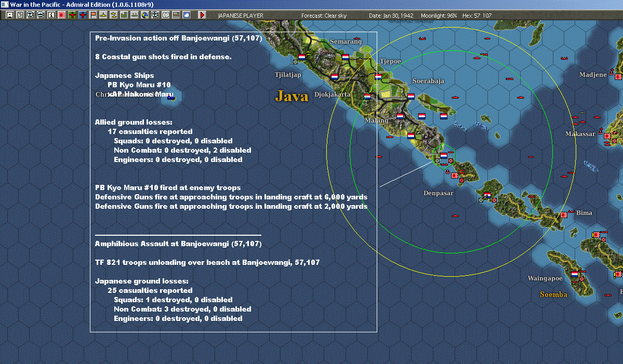Click the 'Japanese ground losses:' heading
This screenshot has width=623, height=364.
(x=141, y=281)
